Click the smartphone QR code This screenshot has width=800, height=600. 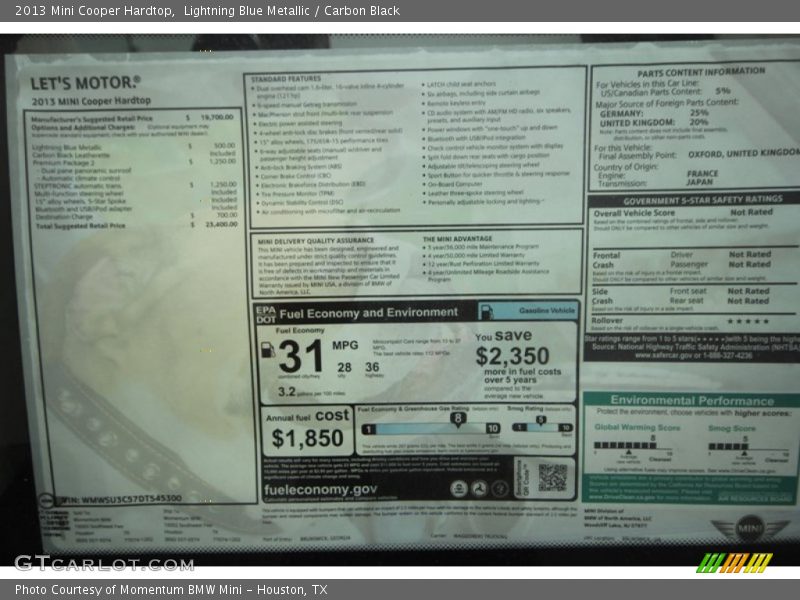[552, 477]
